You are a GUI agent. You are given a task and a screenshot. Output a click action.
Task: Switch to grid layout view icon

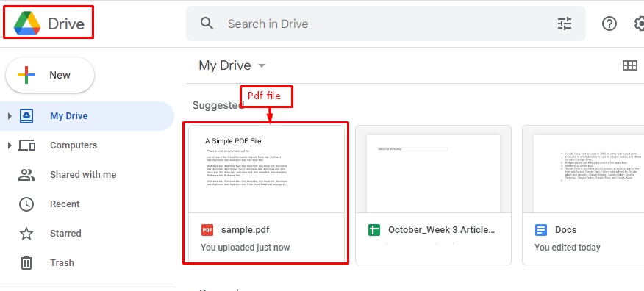click(629, 65)
